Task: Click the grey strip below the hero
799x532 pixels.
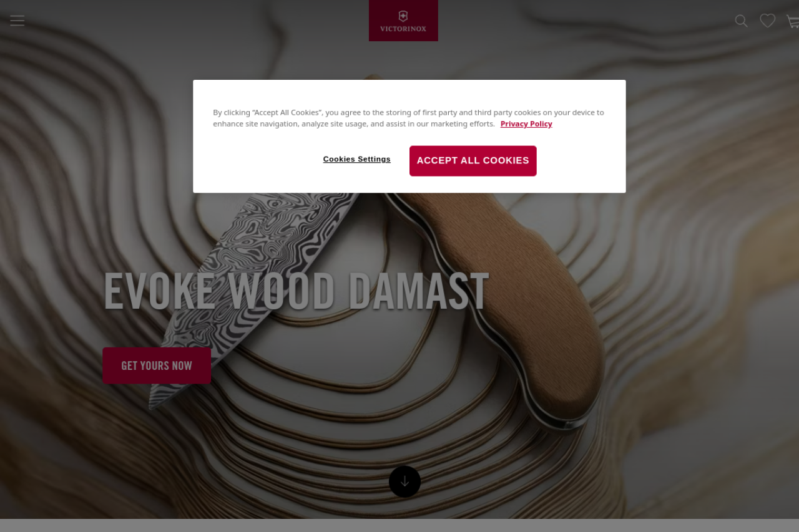Action: point(399,525)
